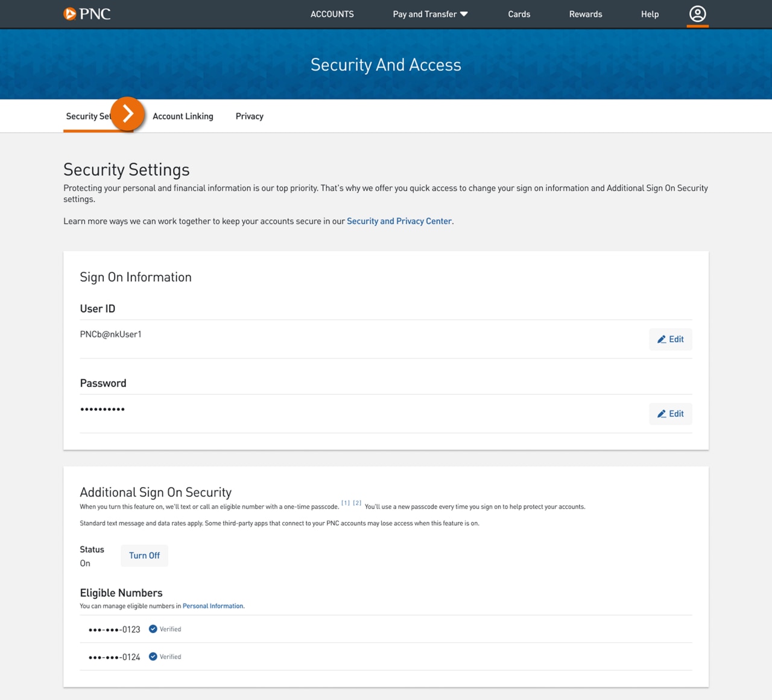Image resolution: width=772 pixels, height=700 pixels.
Task: Open the account profile icon in navbar
Action: point(697,13)
